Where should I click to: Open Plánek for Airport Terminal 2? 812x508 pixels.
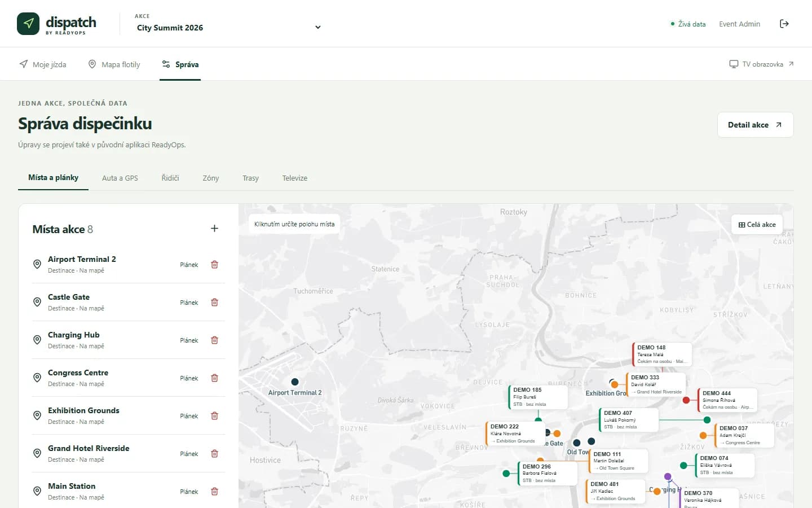coord(189,265)
